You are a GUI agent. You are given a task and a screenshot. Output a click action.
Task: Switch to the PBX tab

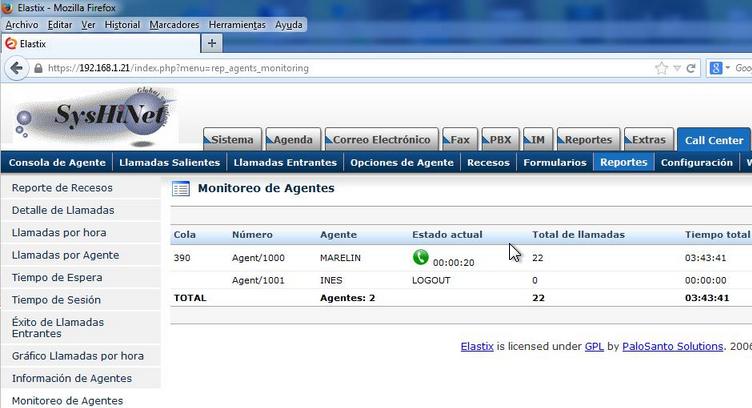[x=500, y=140]
